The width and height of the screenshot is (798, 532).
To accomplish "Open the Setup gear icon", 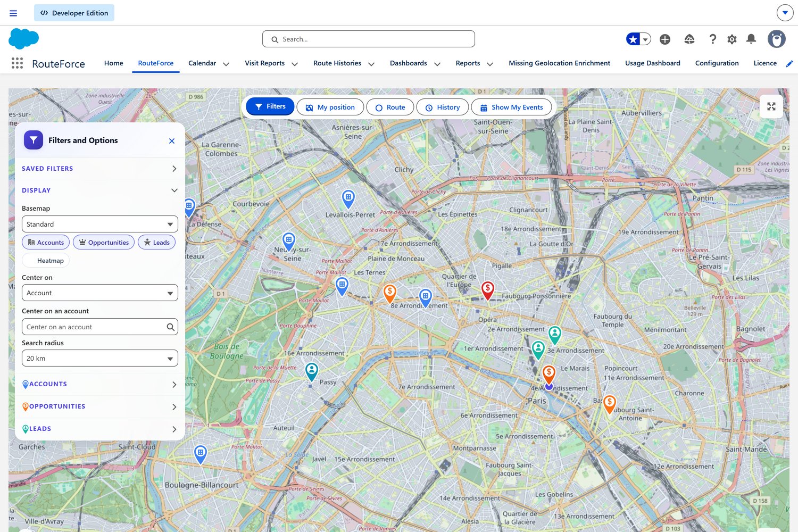I will click(x=731, y=39).
